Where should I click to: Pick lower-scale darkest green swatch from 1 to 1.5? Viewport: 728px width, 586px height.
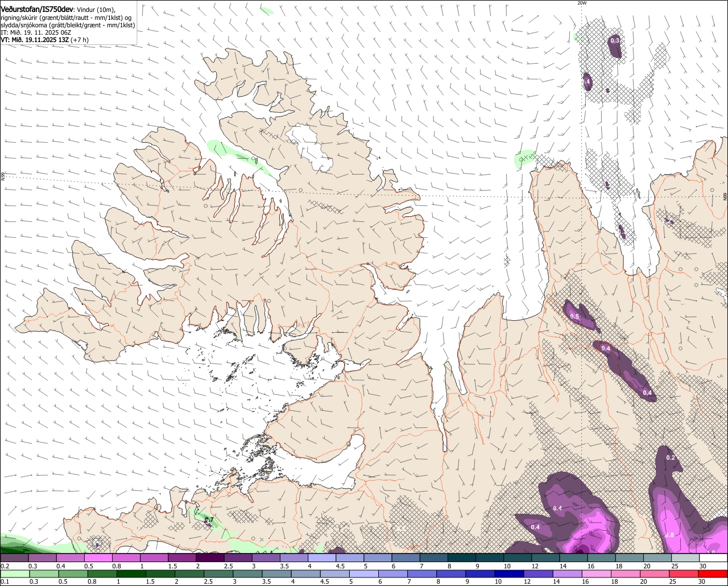pos(131,574)
